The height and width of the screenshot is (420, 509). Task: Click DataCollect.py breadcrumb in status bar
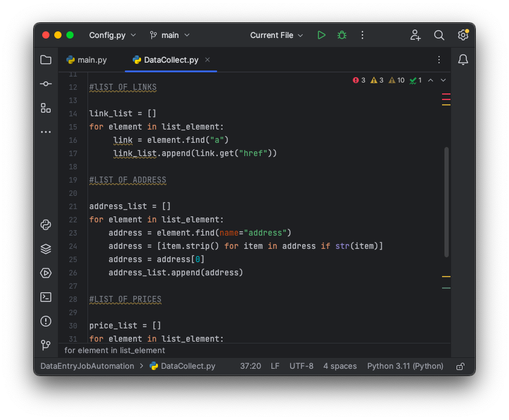(x=183, y=366)
